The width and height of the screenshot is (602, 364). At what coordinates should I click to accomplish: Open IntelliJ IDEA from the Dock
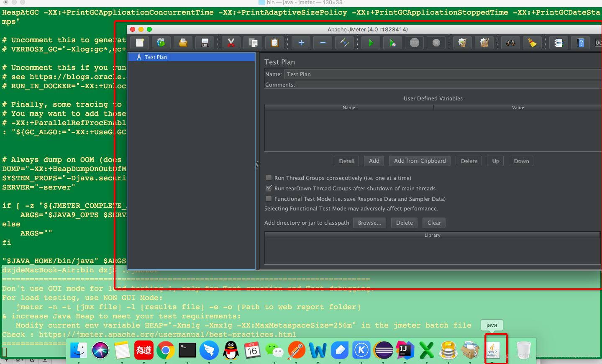tap(405, 350)
